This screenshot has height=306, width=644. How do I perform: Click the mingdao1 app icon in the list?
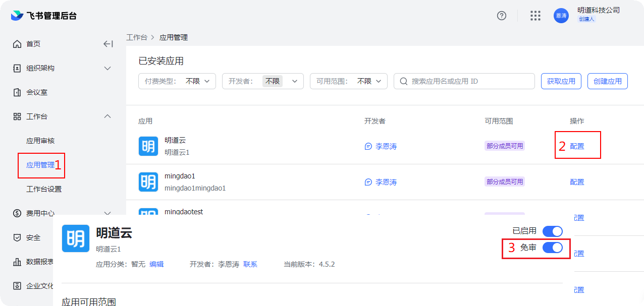point(148,182)
